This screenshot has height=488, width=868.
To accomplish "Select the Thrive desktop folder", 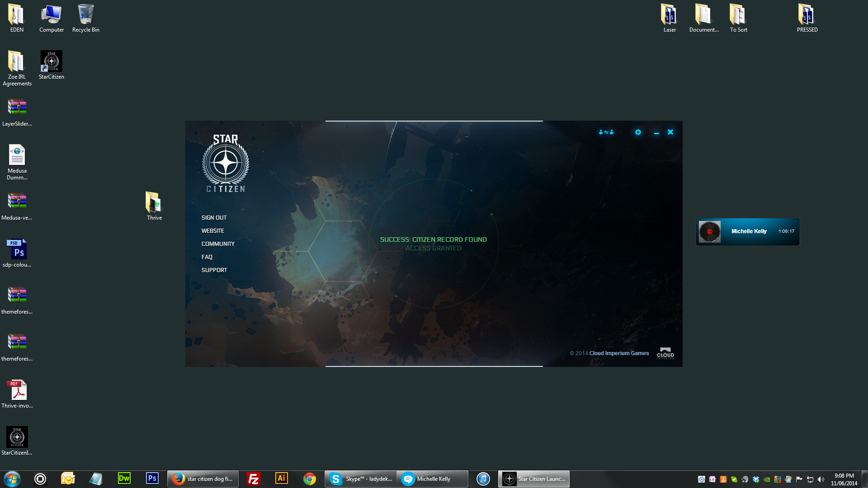I will click(154, 206).
